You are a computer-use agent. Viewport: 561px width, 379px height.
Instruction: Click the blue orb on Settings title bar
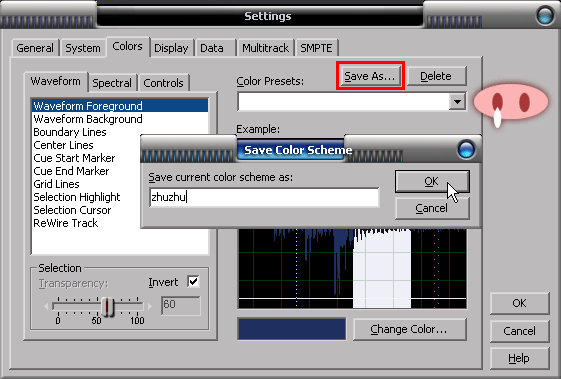545,15
